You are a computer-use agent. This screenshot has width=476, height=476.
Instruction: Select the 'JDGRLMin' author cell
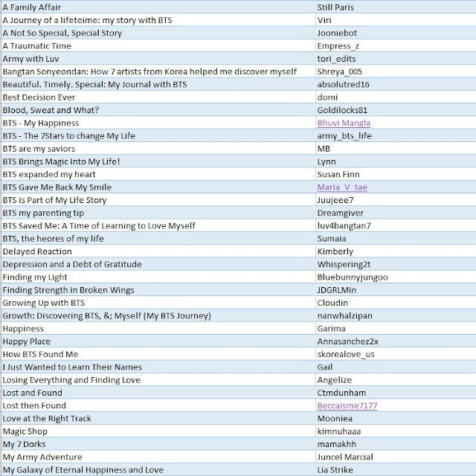point(396,290)
